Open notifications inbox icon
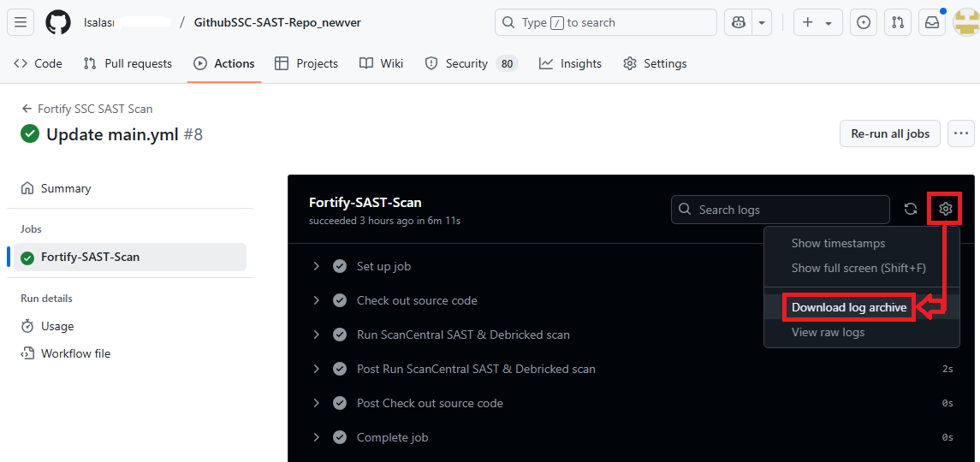The width and height of the screenshot is (980, 462). tap(932, 22)
